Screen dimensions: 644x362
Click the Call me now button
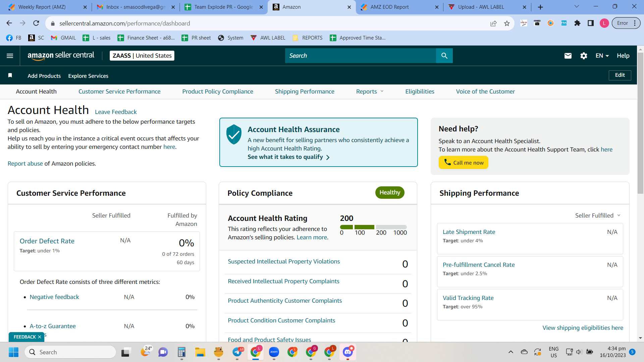[x=463, y=163]
